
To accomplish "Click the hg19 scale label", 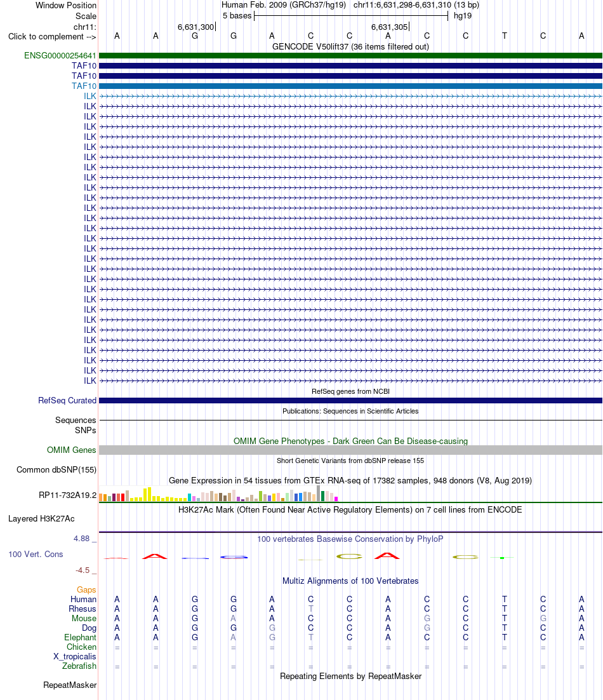I will coord(463,16).
